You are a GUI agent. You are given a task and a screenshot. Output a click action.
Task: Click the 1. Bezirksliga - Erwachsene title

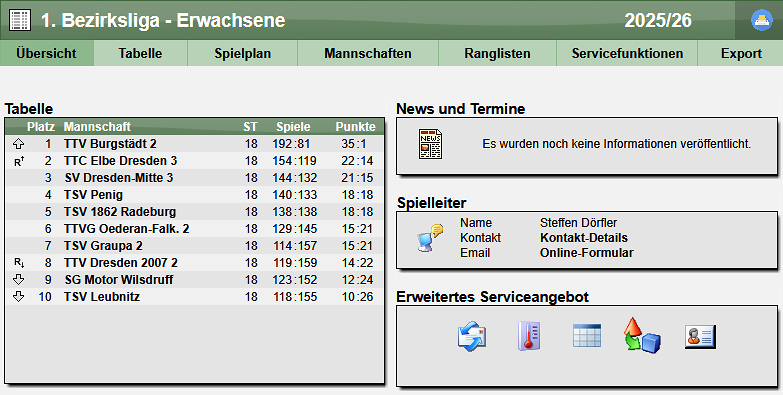click(163, 20)
